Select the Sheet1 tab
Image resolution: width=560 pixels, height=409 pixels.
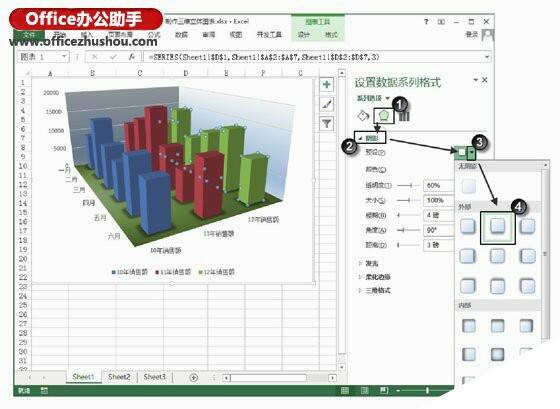(x=83, y=377)
